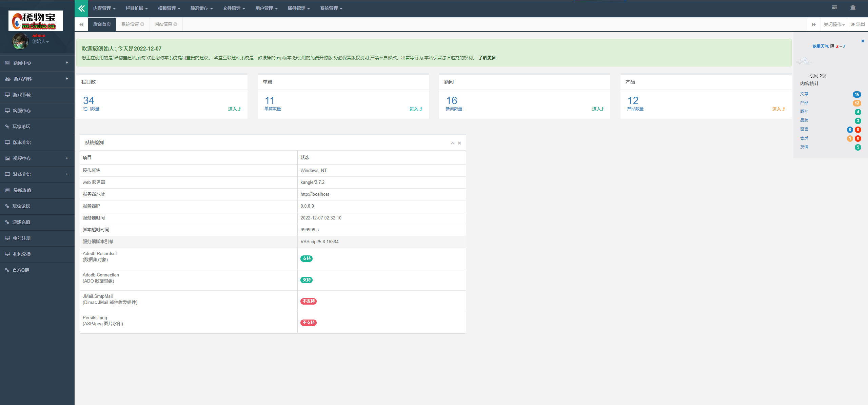Screen dimensions: 868x405
Task: Open 游戏下载 in sidebar
Action: click(37, 95)
